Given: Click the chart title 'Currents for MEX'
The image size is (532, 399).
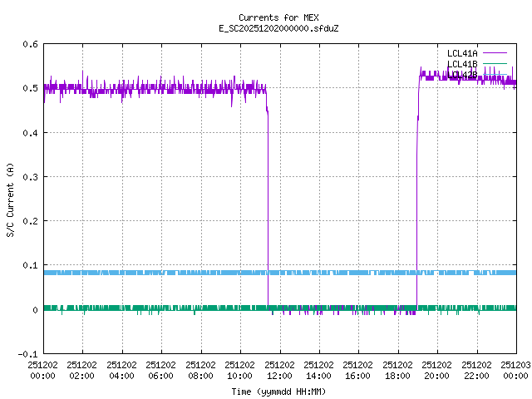Looking at the screenshot, I should (x=278, y=17).
